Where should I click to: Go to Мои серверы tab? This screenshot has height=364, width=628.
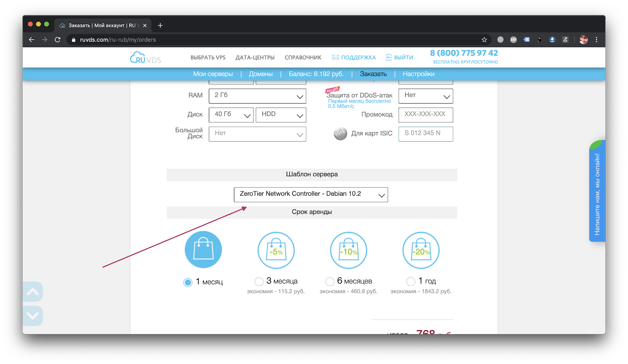point(213,74)
